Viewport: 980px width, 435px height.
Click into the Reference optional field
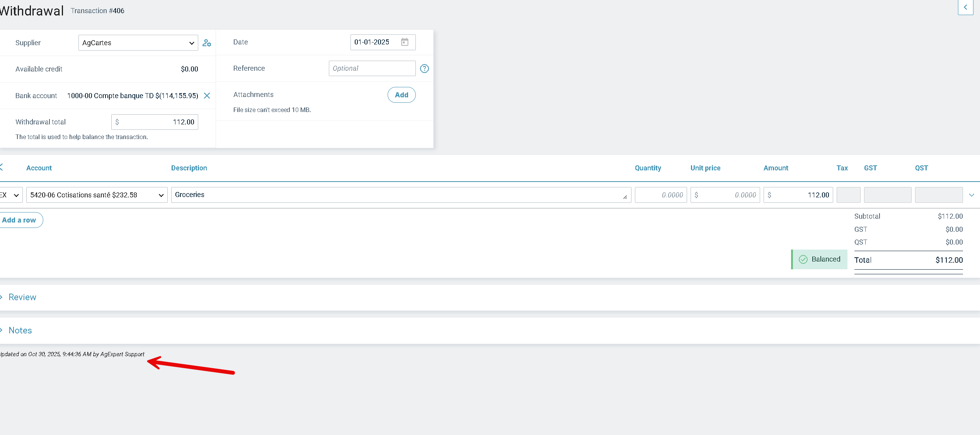[372, 68]
